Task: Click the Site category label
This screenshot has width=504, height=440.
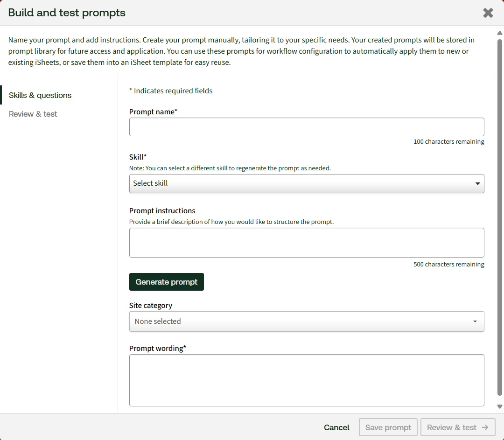Action: [x=151, y=306]
